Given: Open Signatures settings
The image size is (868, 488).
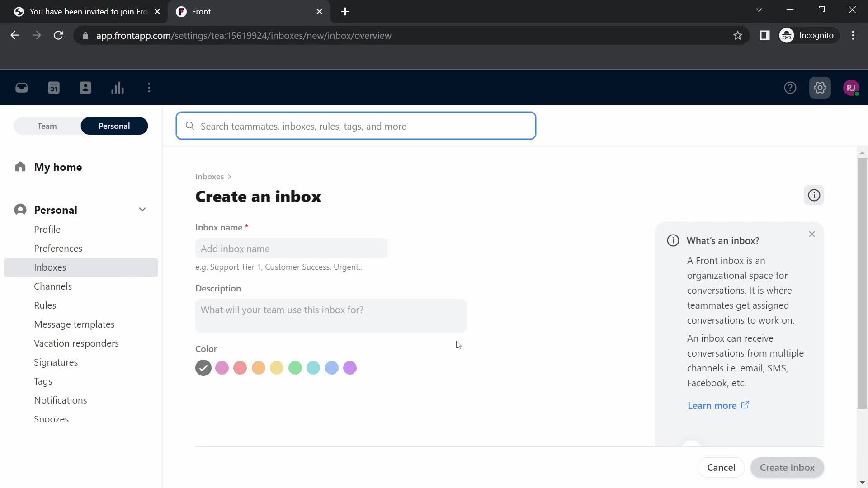Looking at the screenshot, I should click(56, 362).
